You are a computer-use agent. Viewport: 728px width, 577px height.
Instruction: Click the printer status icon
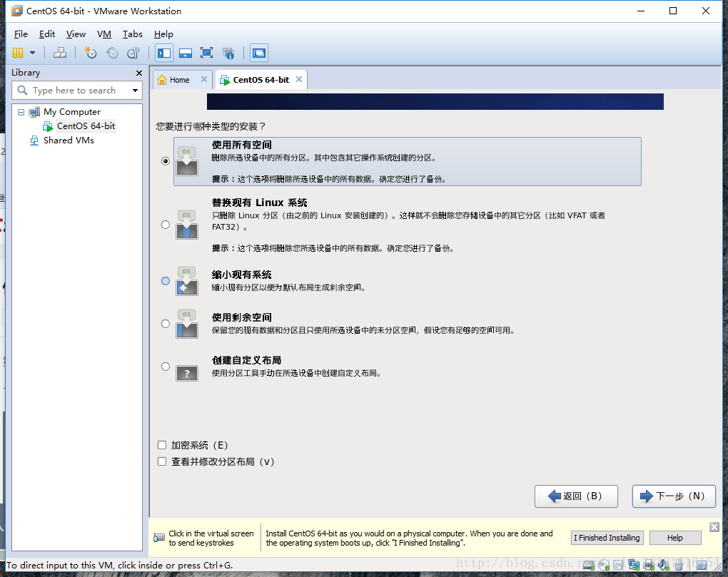tap(649, 564)
